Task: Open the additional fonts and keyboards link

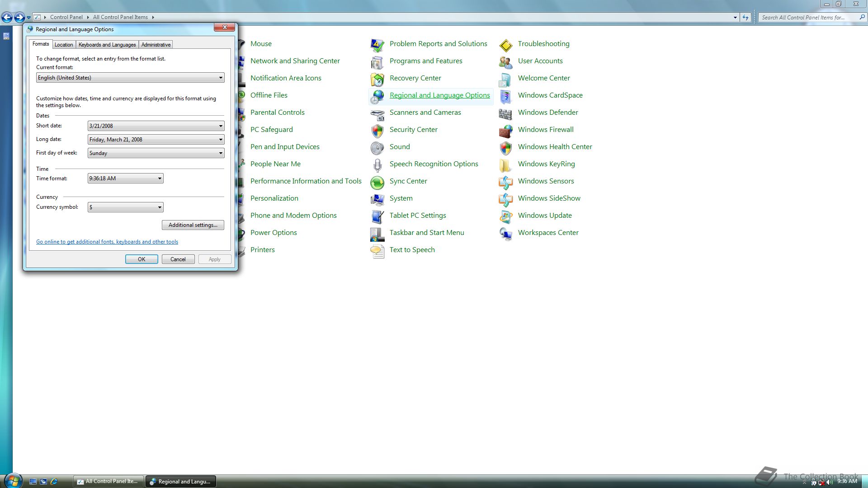Action: (x=107, y=242)
